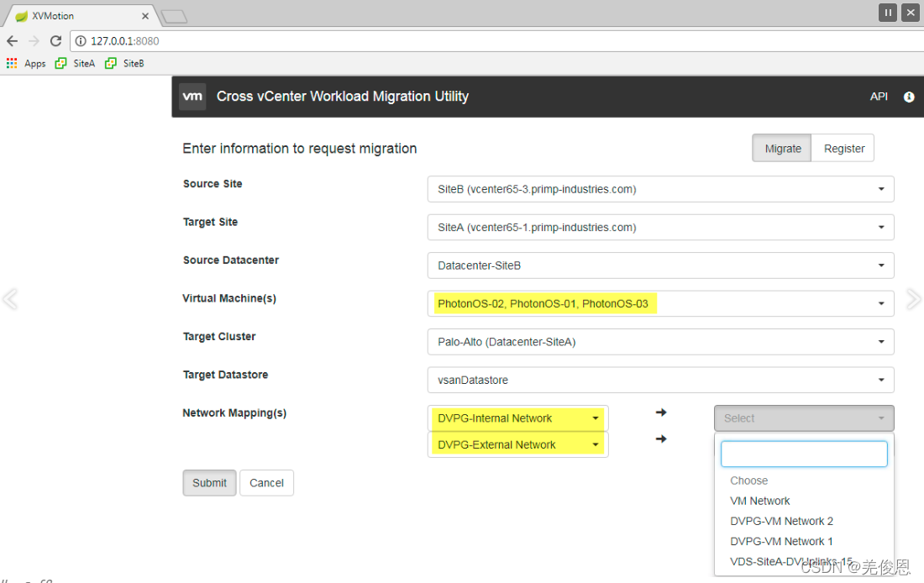
Task: Click the info circle icon in header
Action: (909, 97)
